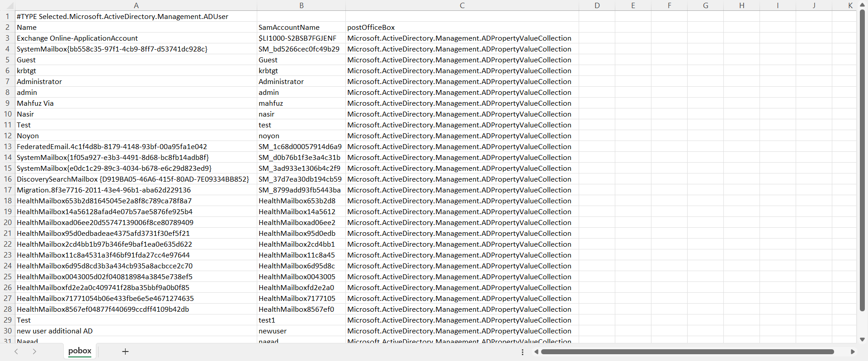The width and height of the screenshot is (868, 361).
Task: Go to next sheet arrow
Action: [34, 351]
